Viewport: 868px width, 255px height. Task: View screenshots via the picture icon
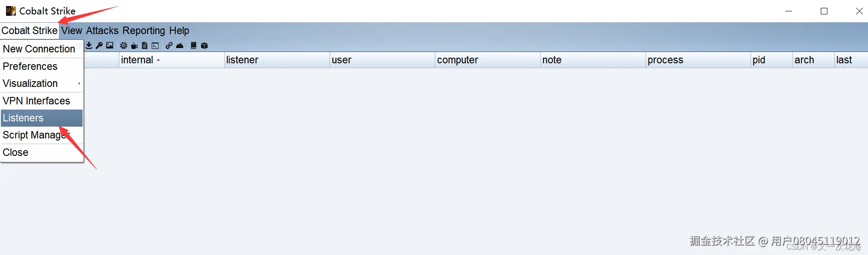[x=110, y=45]
